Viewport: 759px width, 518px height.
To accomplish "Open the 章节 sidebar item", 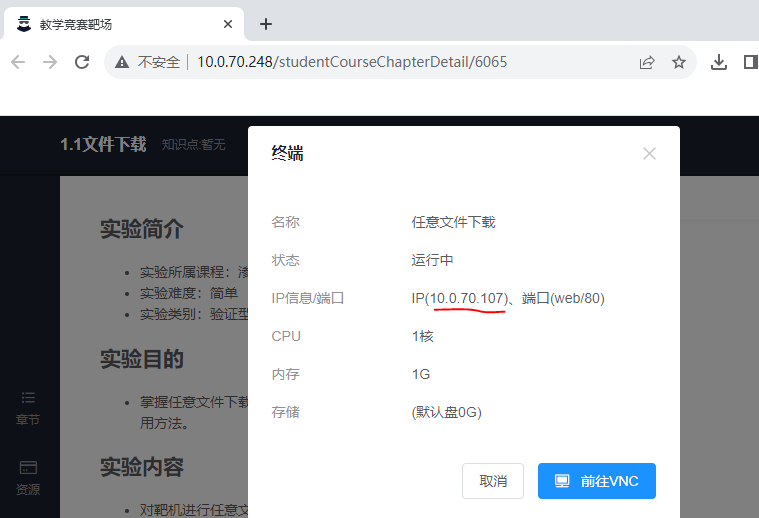I will (28, 409).
